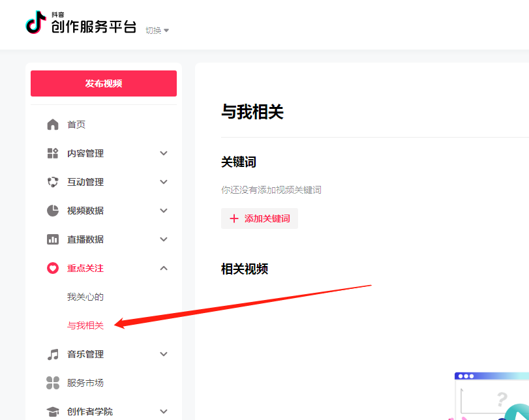Expand the 直播数据 chevron
The image size is (529, 420).
click(x=164, y=239)
